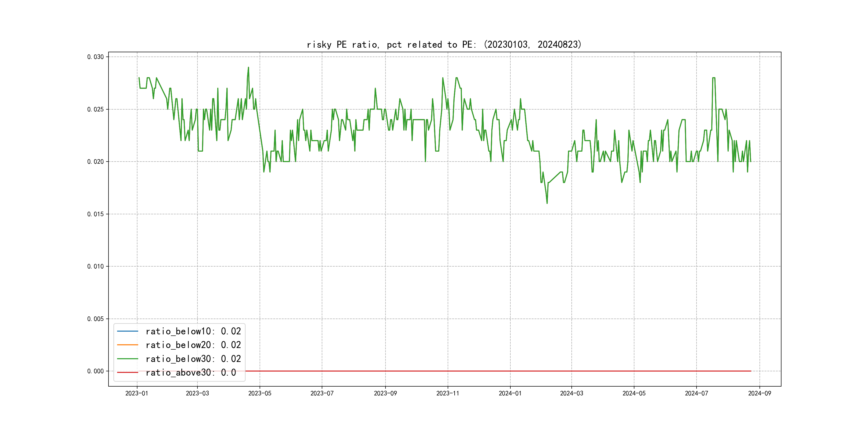This screenshot has height=434, width=868.
Task: Click the 2023-11 x-axis tick label
Action: click(x=447, y=394)
